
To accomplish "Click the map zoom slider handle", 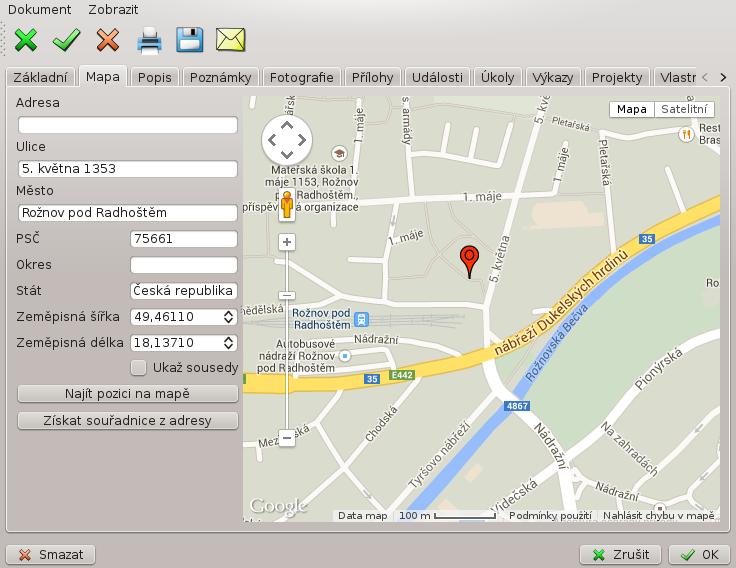I will (x=287, y=295).
